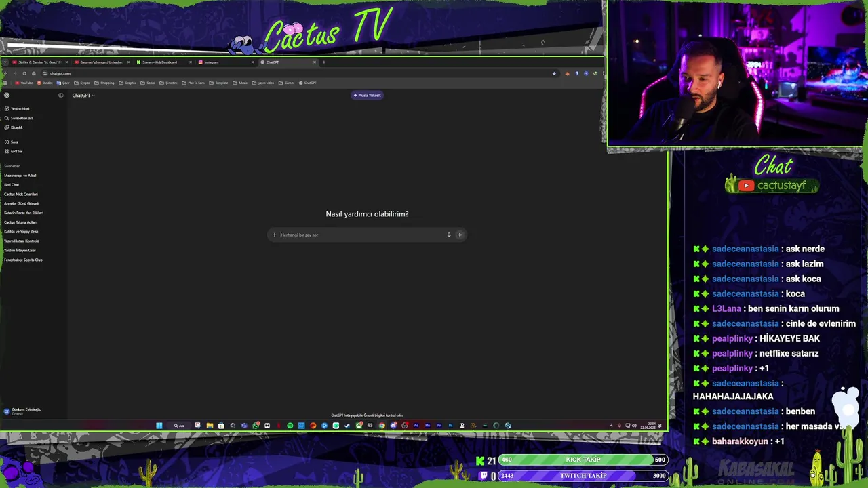Bookmark this page with the star icon

(x=554, y=73)
